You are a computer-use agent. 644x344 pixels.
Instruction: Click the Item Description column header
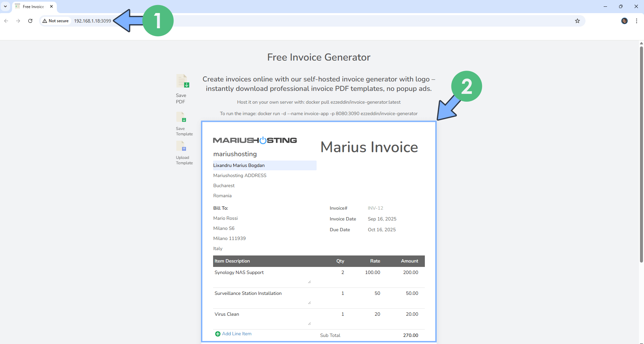232,261
